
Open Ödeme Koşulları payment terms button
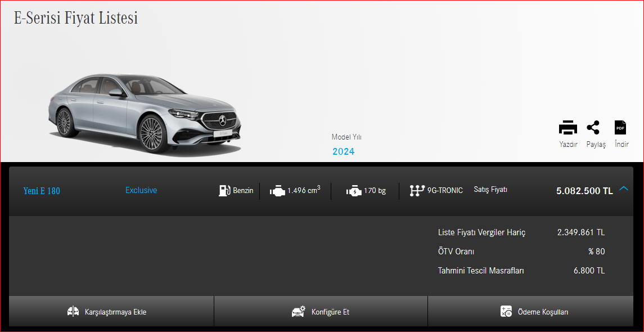[530, 311]
